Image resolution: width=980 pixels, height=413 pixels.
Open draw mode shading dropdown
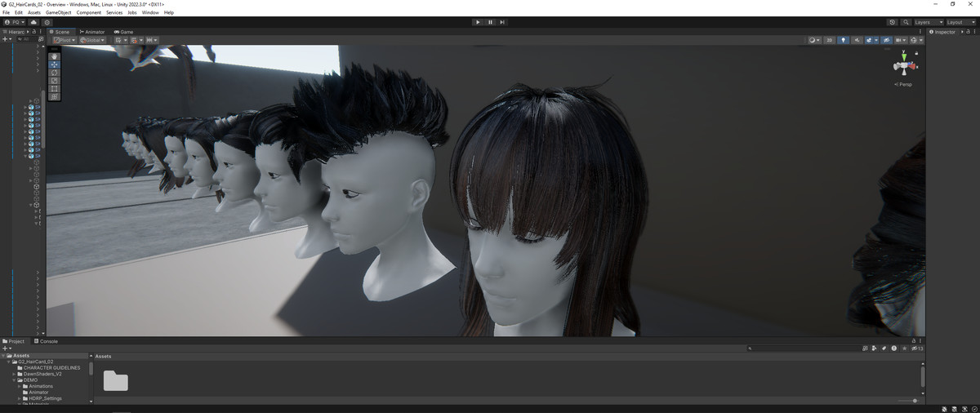(813, 40)
